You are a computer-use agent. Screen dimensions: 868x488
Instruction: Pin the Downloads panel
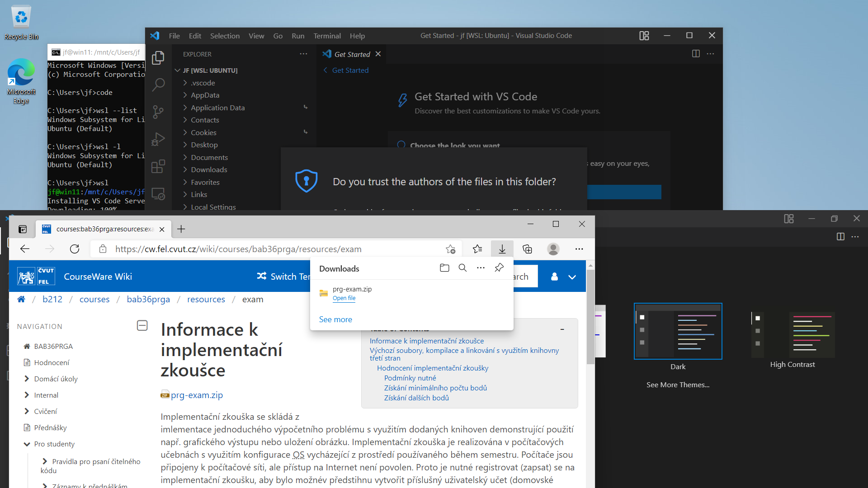click(x=499, y=268)
